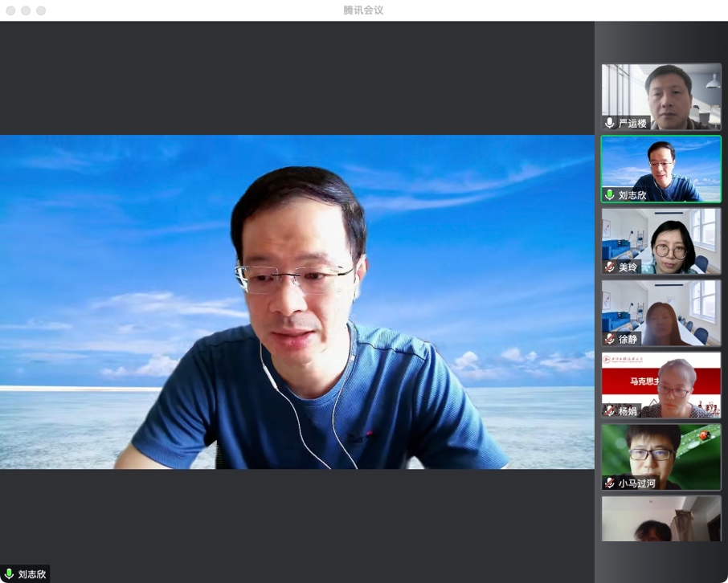The height and width of the screenshot is (583, 728).
Task: Click the 刘志欣 name label at bottom-left
Action: pos(32,574)
